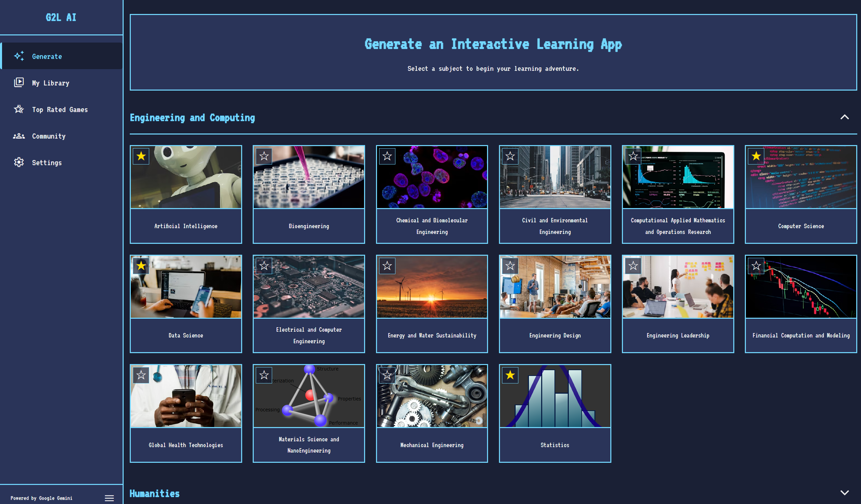
Task: Choose the Data Science subject label
Action: pyautogui.click(x=186, y=335)
